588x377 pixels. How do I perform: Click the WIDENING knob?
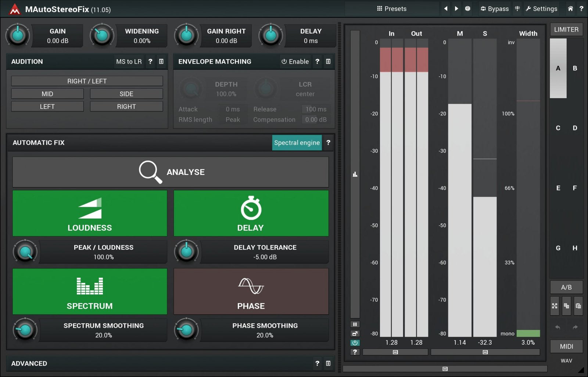pyautogui.click(x=101, y=36)
